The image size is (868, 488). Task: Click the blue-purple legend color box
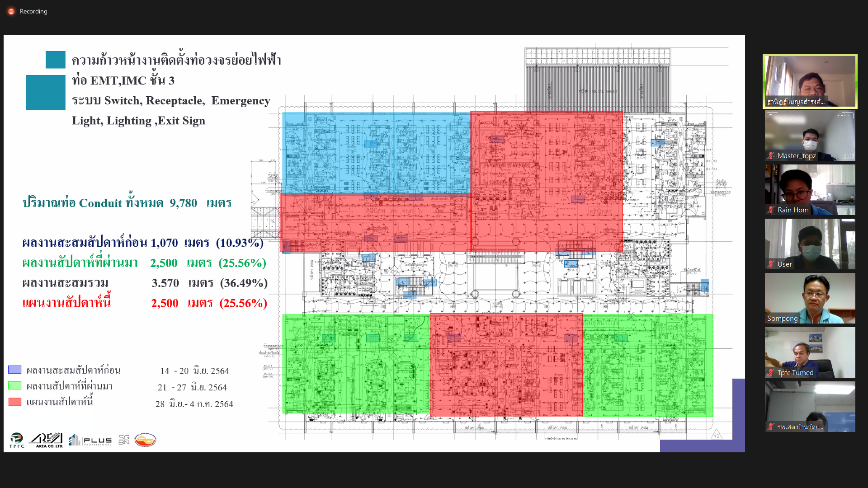coord(15,370)
